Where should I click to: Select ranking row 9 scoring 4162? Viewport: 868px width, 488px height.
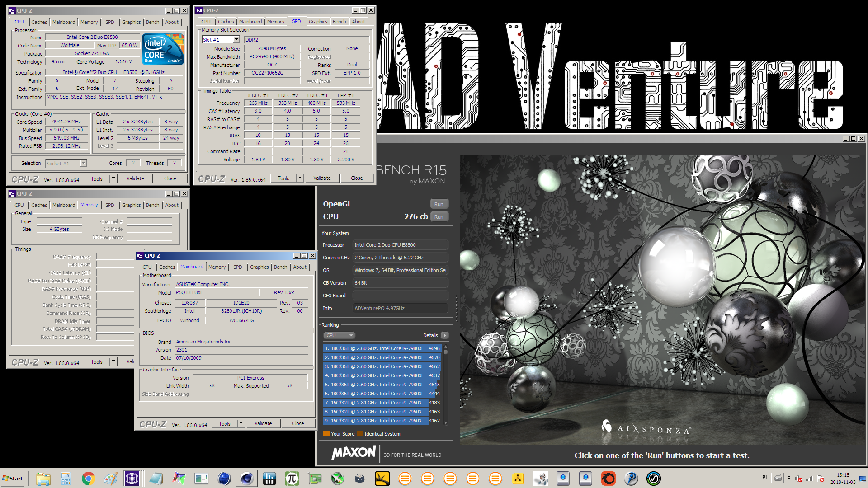pyautogui.click(x=382, y=421)
